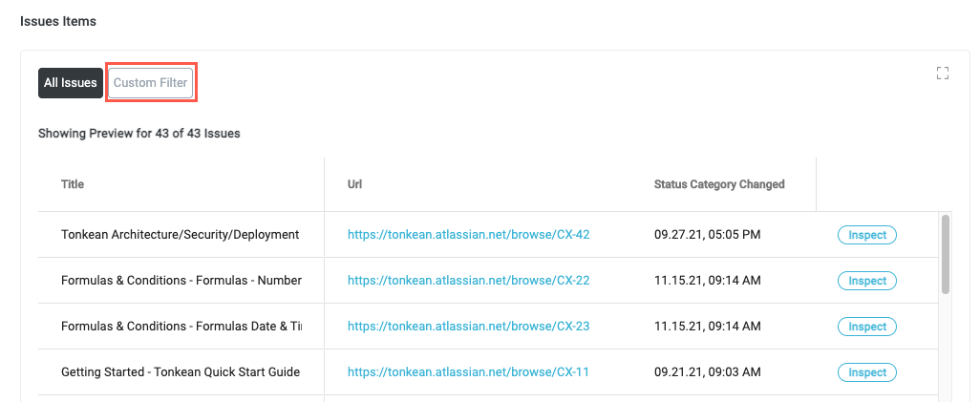980x402 pixels.
Task: Click the table's vertical scrollbar thumb
Action: click(x=946, y=254)
